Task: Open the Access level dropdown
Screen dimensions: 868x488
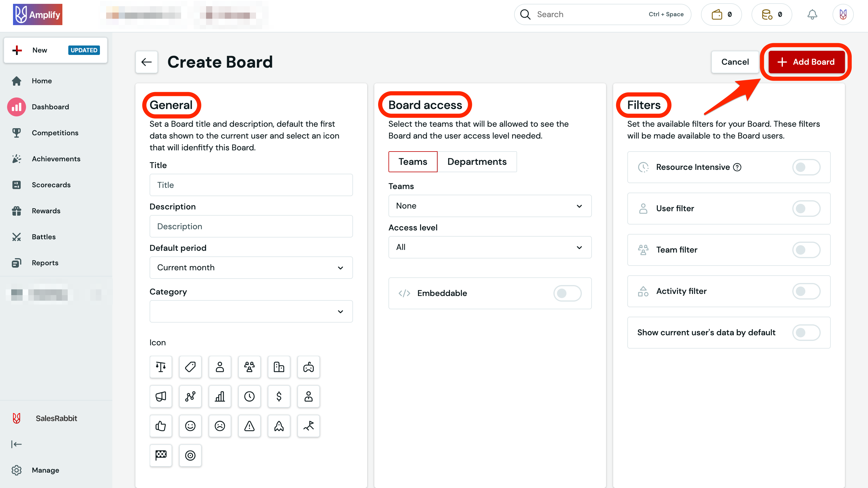Action: pos(490,247)
